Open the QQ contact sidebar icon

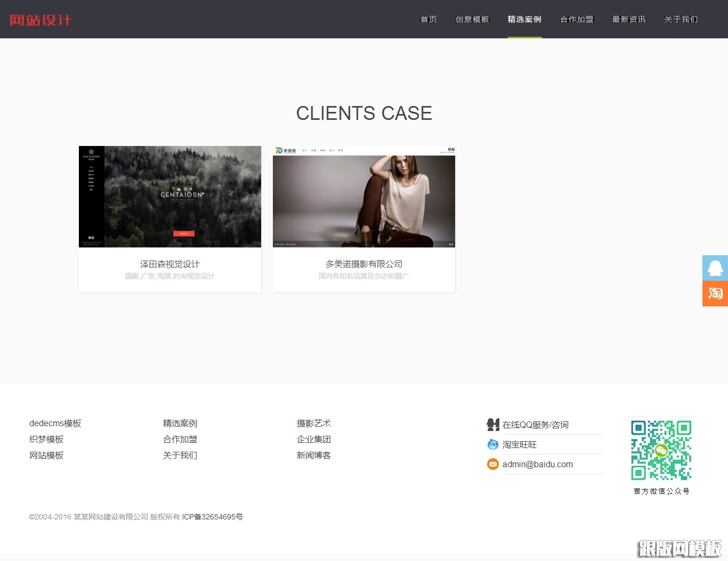click(x=715, y=267)
